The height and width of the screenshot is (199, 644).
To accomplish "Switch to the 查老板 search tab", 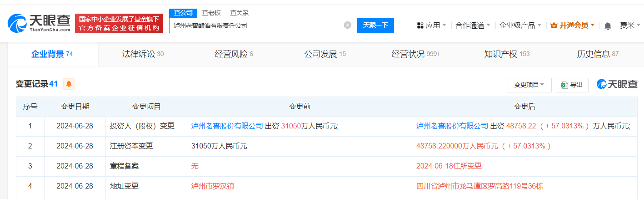I will tap(211, 13).
